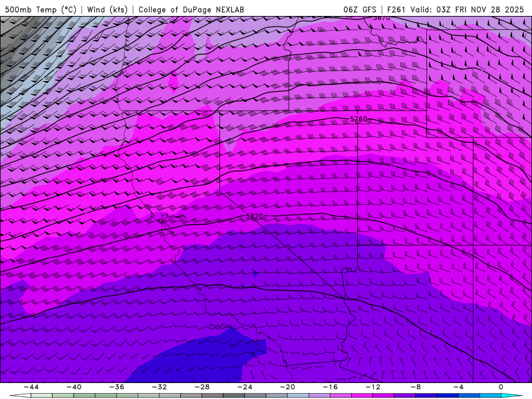Viewport: 532px width, 399px height.
Task: Click the -36 color scale tick label
Action: point(117,387)
